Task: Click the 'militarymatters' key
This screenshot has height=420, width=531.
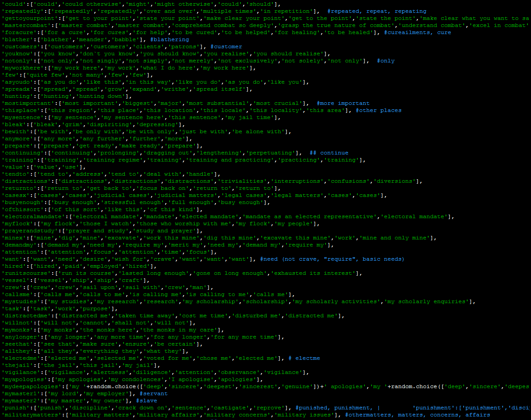Action: 31,415
